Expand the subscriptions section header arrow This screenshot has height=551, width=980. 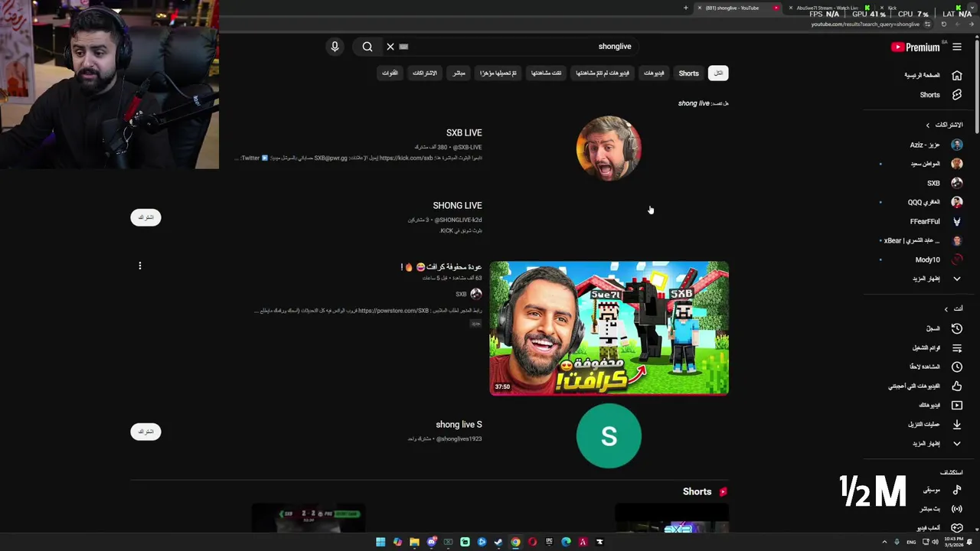(928, 125)
